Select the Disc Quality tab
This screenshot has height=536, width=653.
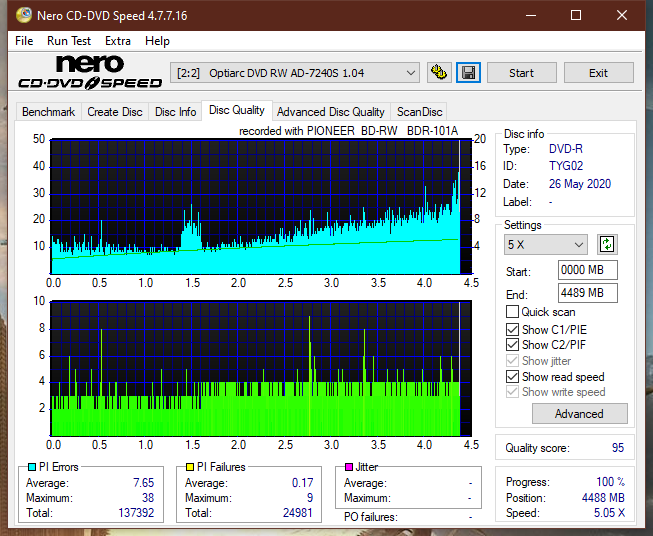(x=237, y=110)
